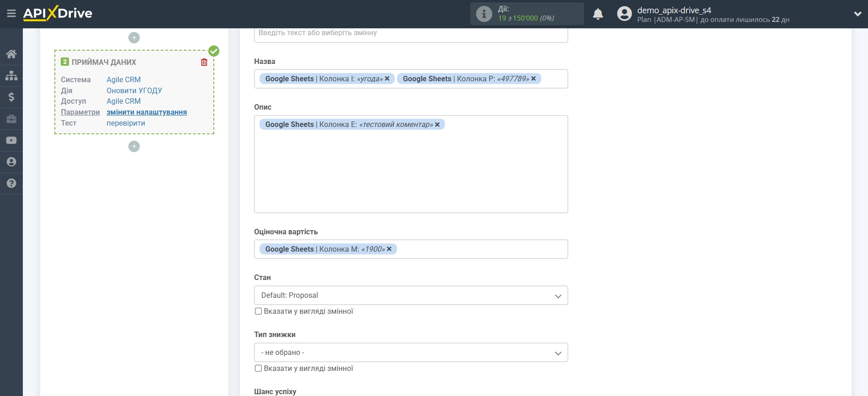The image size is (868, 396).
Task: Open the Стан dropdown Default: Proposal
Action: [411, 296]
